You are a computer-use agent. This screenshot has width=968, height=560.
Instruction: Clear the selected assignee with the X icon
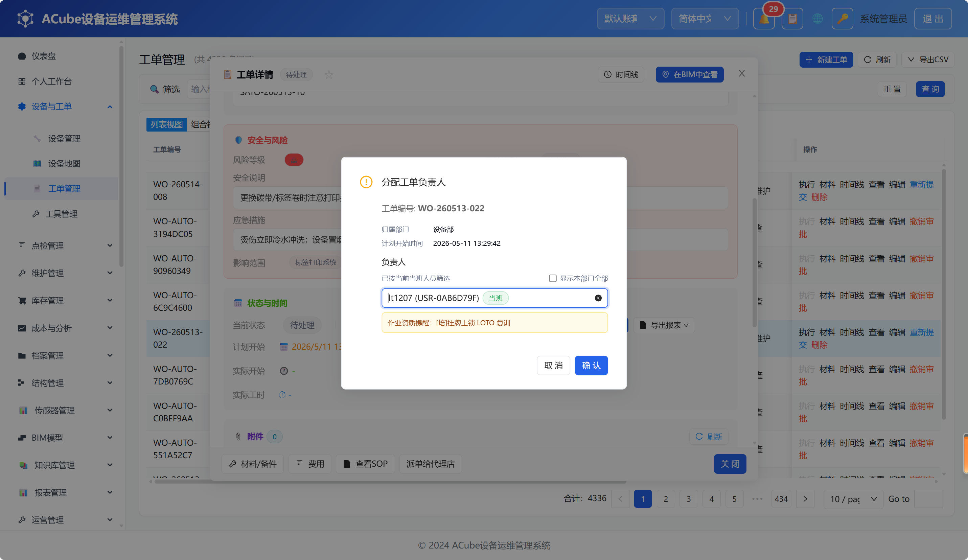tap(598, 298)
